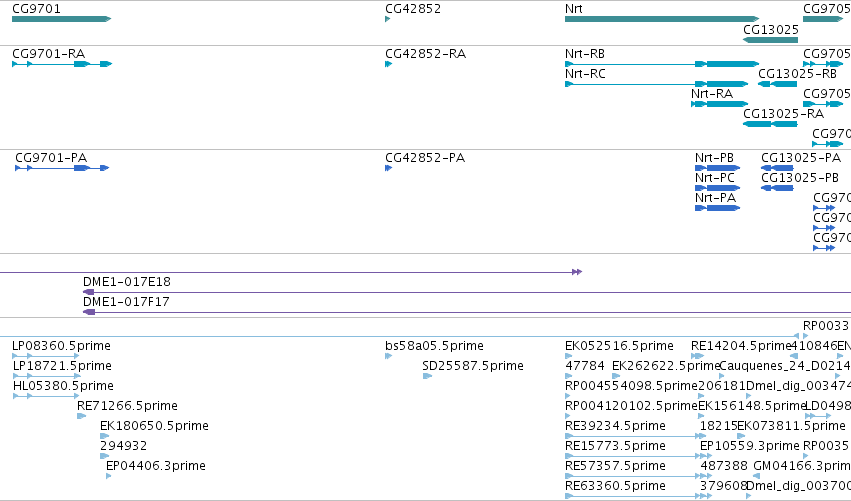
Task: Click the CG42852-PA protein arrow
Action: click(x=389, y=168)
